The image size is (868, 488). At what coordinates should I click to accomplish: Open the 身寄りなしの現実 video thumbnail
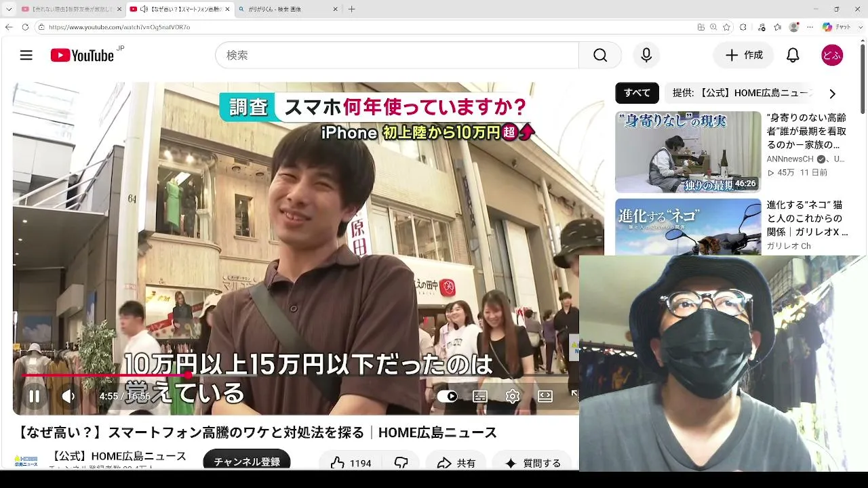click(688, 152)
